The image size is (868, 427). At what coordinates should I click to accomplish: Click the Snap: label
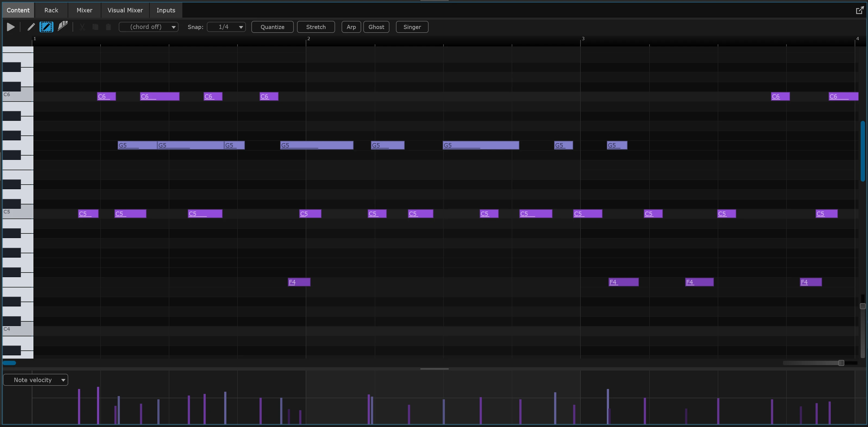(195, 27)
